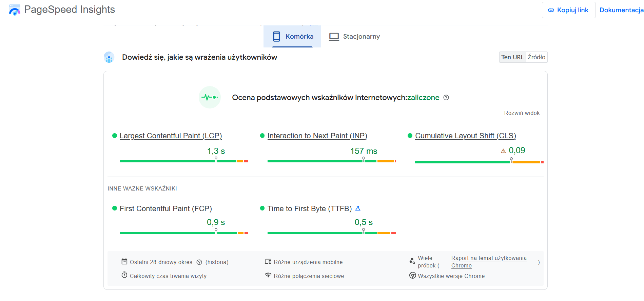Click the laptop icon on Stacjonarny tab

(334, 37)
